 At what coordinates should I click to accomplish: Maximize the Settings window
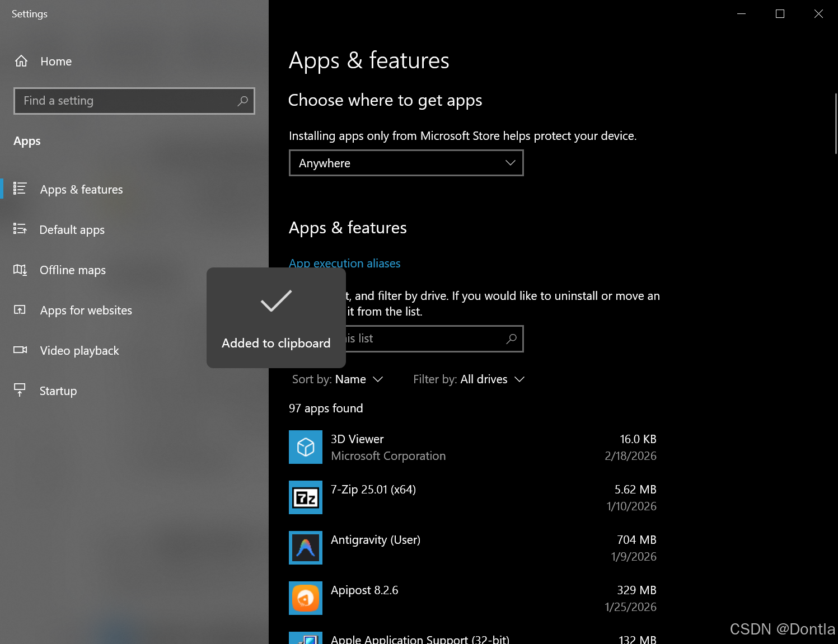pyautogui.click(x=780, y=13)
